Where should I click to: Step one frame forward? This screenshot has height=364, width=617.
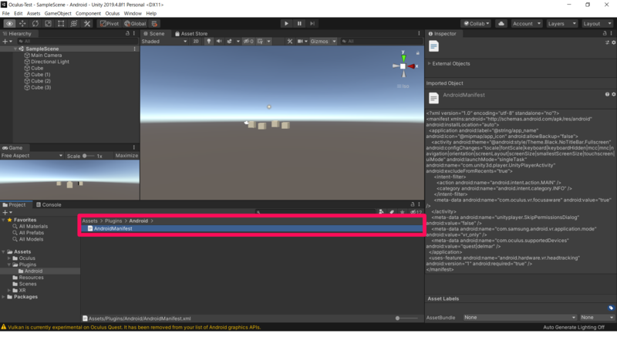click(x=312, y=24)
